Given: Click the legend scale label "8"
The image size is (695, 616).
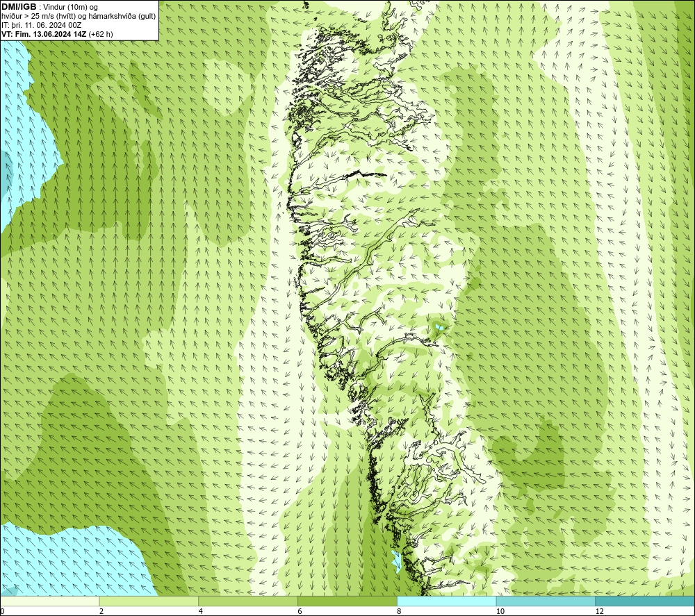Looking at the screenshot, I should (x=400, y=612).
